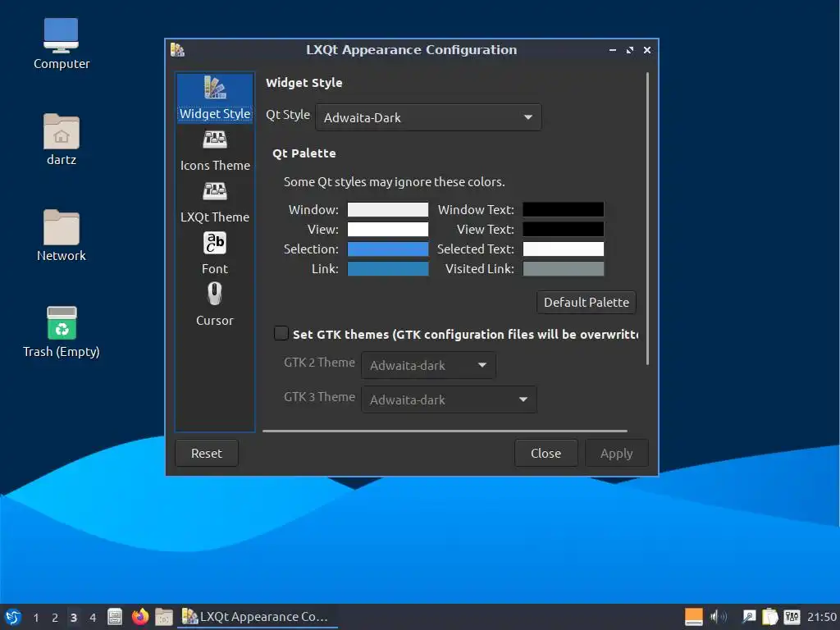Image resolution: width=840 pixels, height=630 pixels.
Task: Open the GTK 3 Theme dropdown
Action: pos(449,399)
